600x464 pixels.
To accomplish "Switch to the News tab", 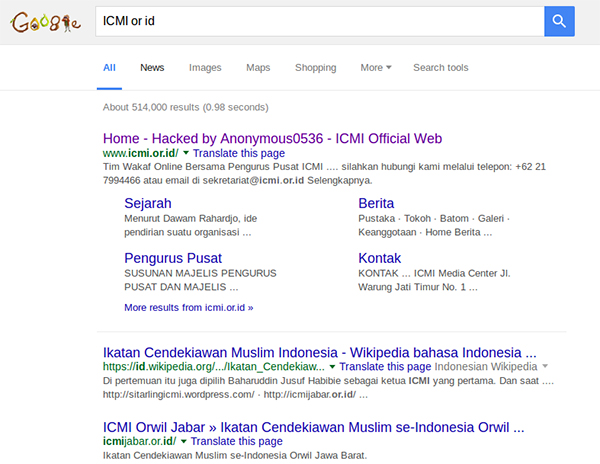I will 152,68.
